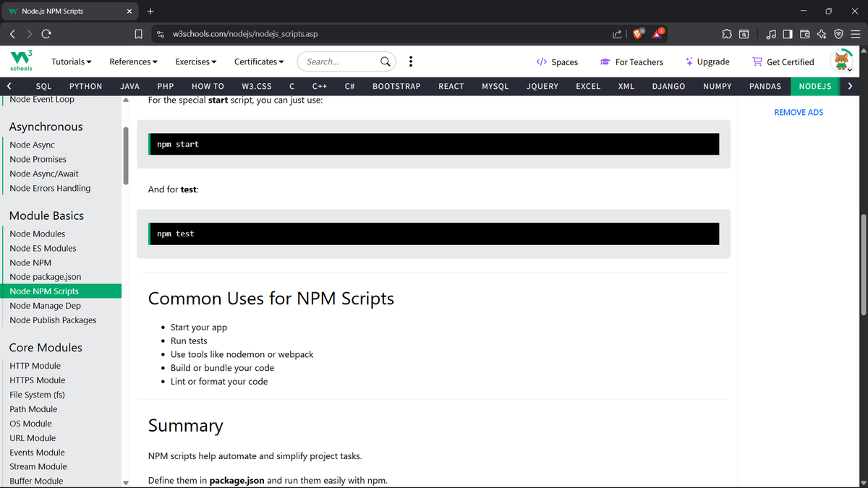868x488 pixels.
Task: Click the 'npm test' code text
Action: 176,234
